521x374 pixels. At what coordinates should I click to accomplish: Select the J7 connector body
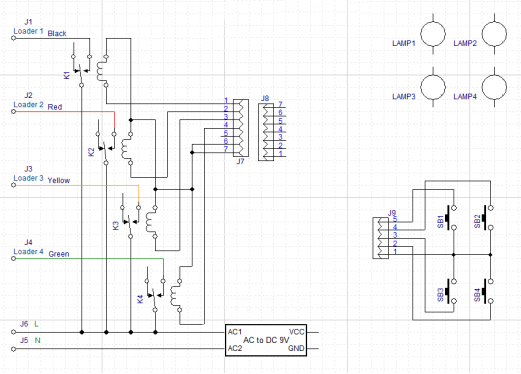pos(241,128)
